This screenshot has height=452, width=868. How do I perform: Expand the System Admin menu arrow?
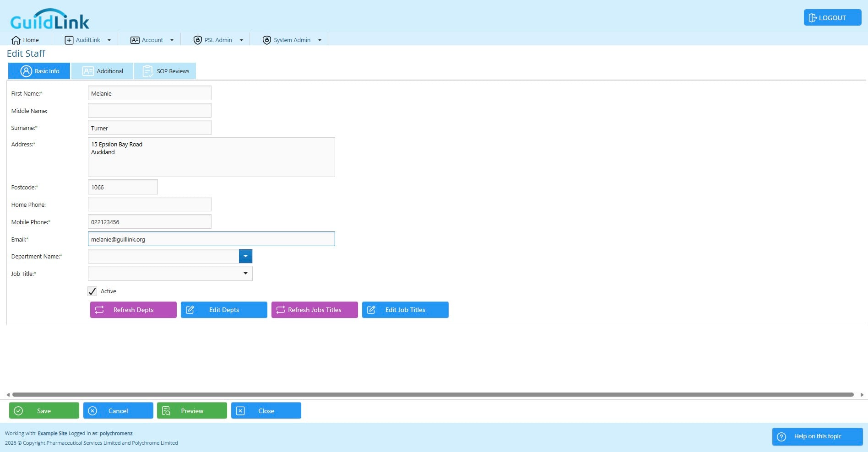tap(320, 40)
